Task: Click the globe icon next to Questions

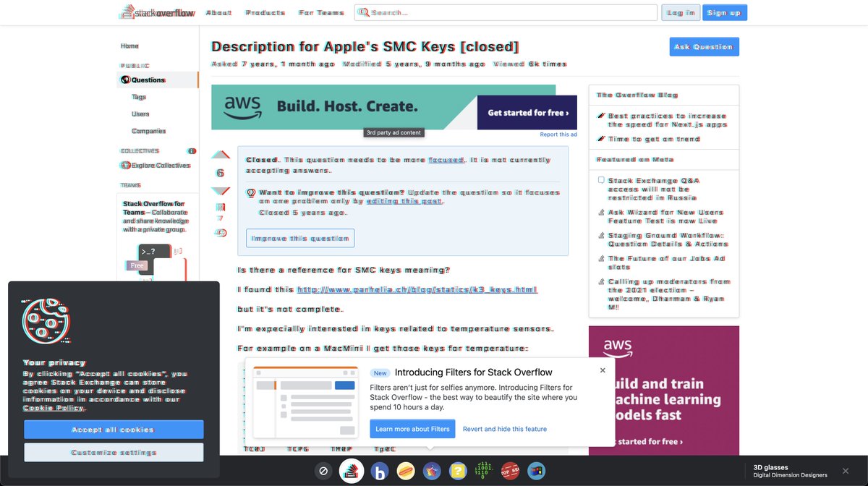Action: (124, 80)
